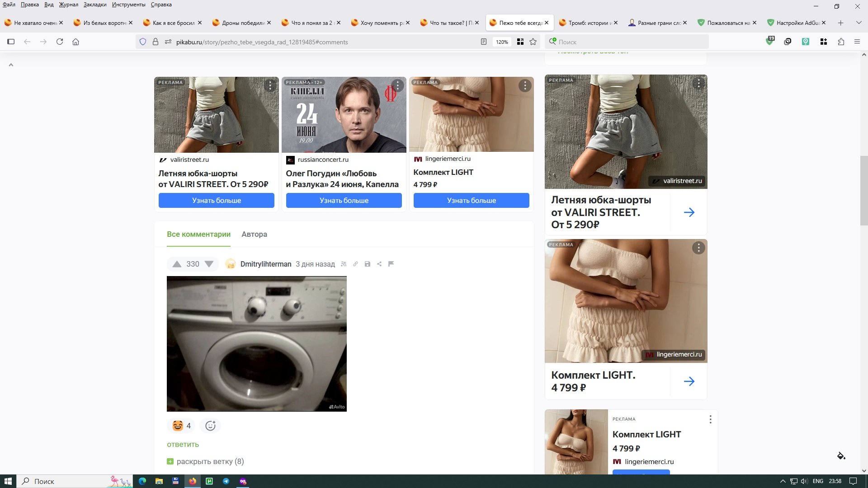The width and height of the screenshot is (868, 488).
Task: Click 'Узнать больше' on the Олег Погудин ad
Action: click(x=344, y=200)
